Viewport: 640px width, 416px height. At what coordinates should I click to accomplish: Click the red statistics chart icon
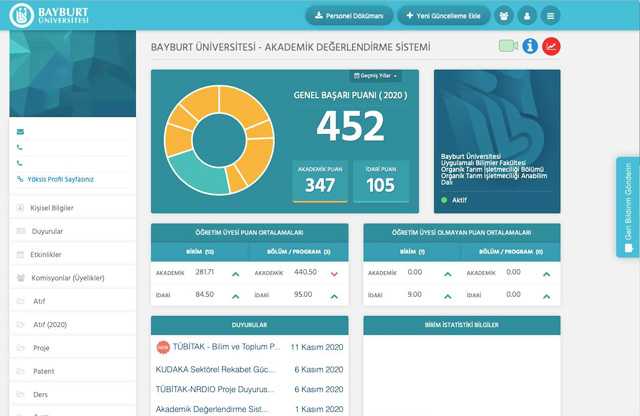pos(551,47)
